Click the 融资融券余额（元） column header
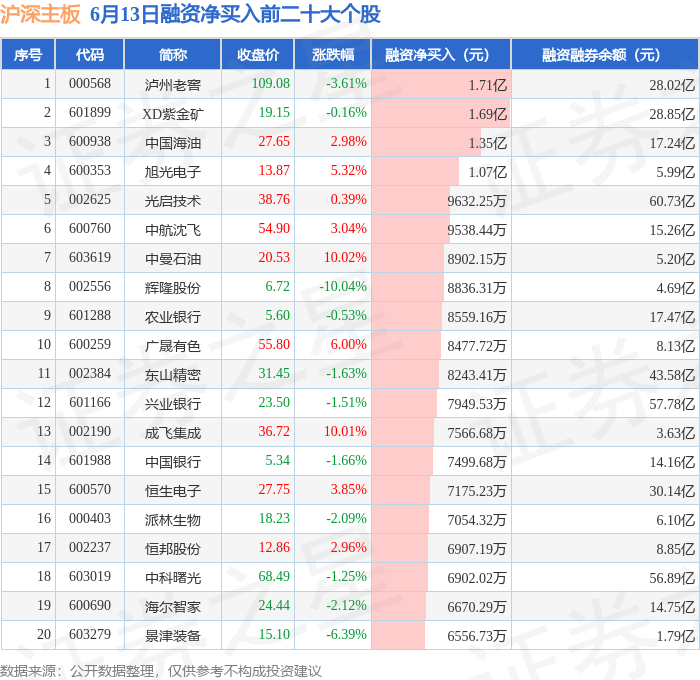This screenshot has height=680, width=700. click(605, 55)
